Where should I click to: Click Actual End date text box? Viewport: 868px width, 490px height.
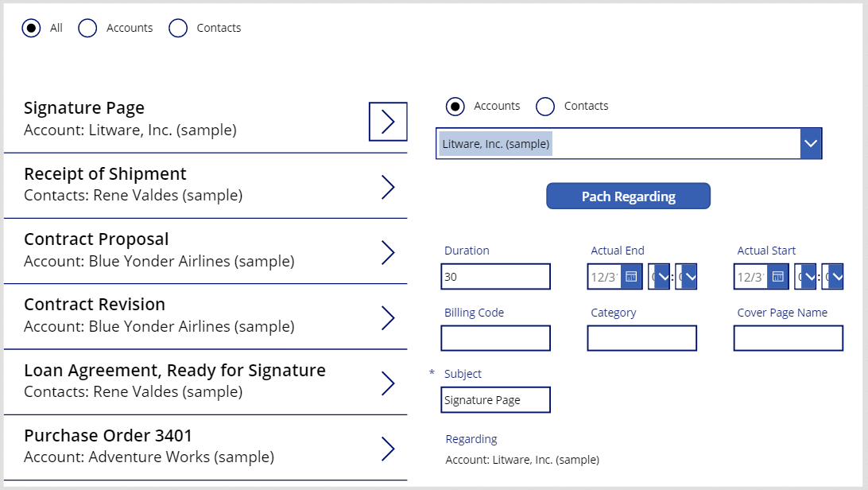click(x=604, y=276)
